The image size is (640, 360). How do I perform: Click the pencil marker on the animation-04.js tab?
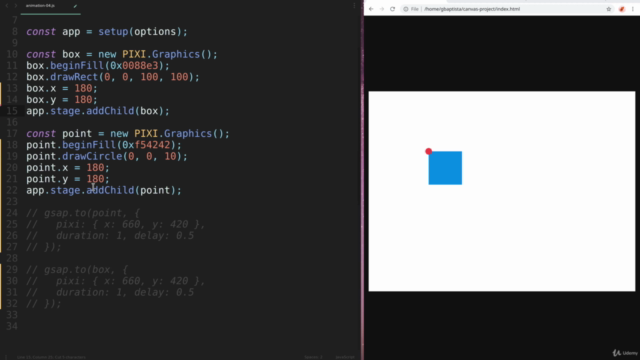[75, 6]
